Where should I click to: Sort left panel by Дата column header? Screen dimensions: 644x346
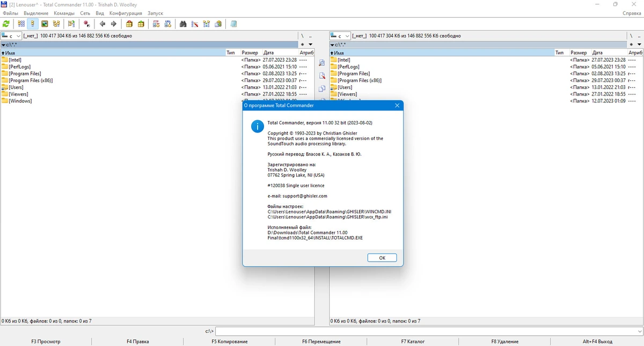(x=280, y=53)
